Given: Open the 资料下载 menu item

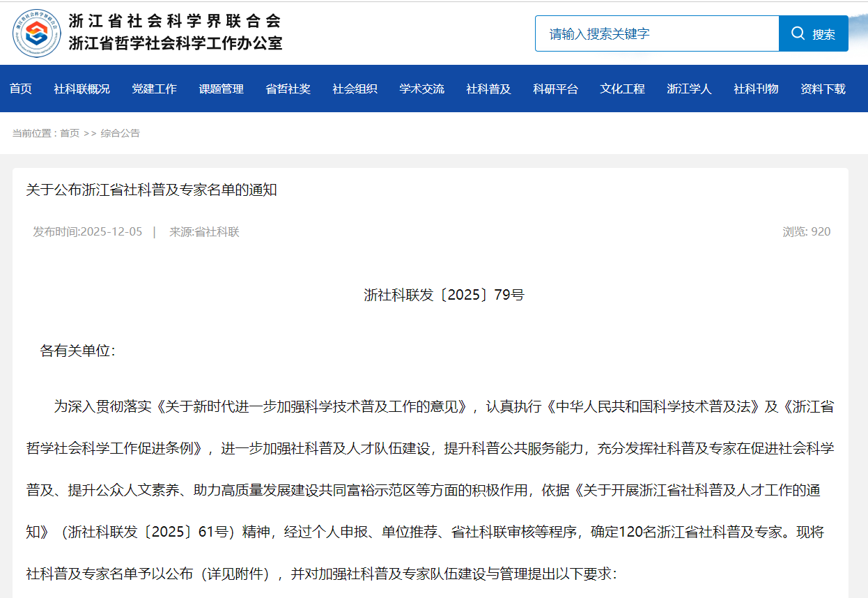Looking at the screenshot, I should click(823, 89).
